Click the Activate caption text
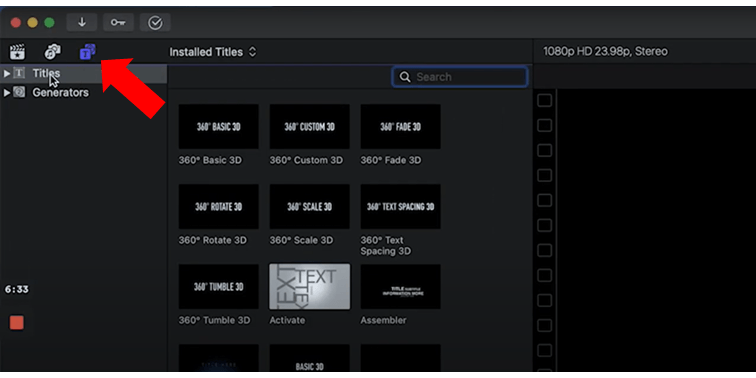 (x=287, y=320)
